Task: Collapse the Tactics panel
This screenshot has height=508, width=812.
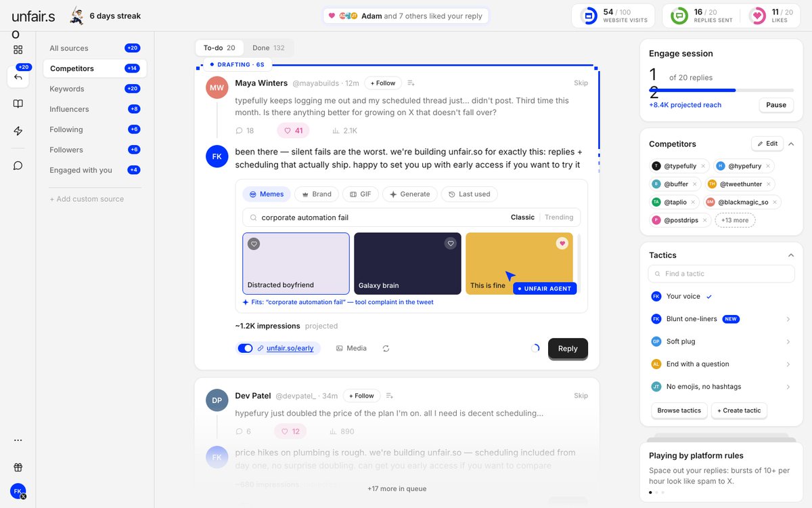Action: (791, 255)
